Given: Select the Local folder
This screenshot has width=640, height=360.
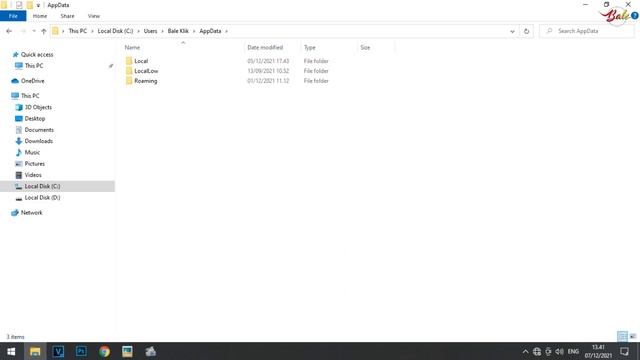Looking at the screenshot, I should pos(141,61).
